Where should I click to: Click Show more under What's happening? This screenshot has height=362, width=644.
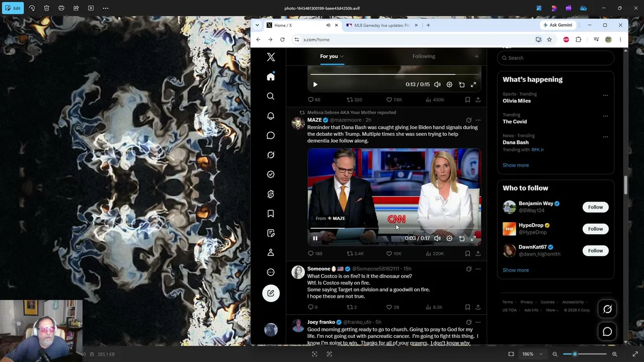pos(516,165)
